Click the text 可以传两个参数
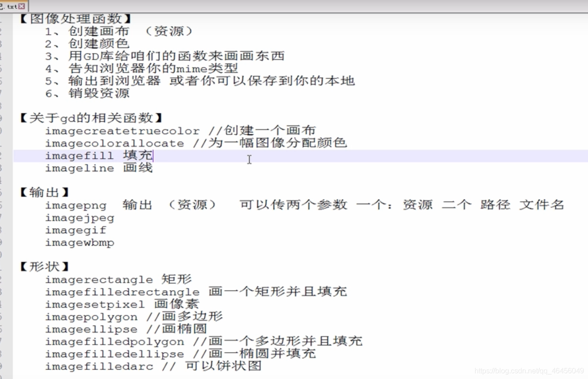Screen dimensions: 588x379 pos(293,205)
